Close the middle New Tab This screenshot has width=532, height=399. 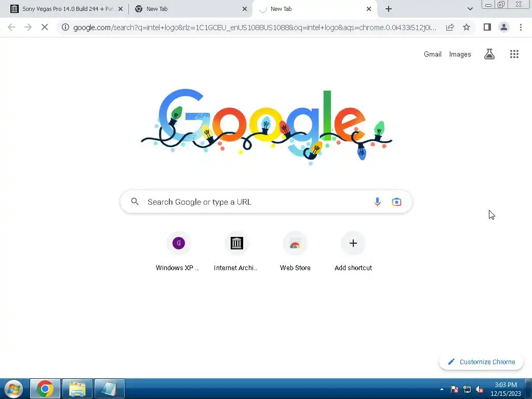pyautogui.click(x=244, y=9)
